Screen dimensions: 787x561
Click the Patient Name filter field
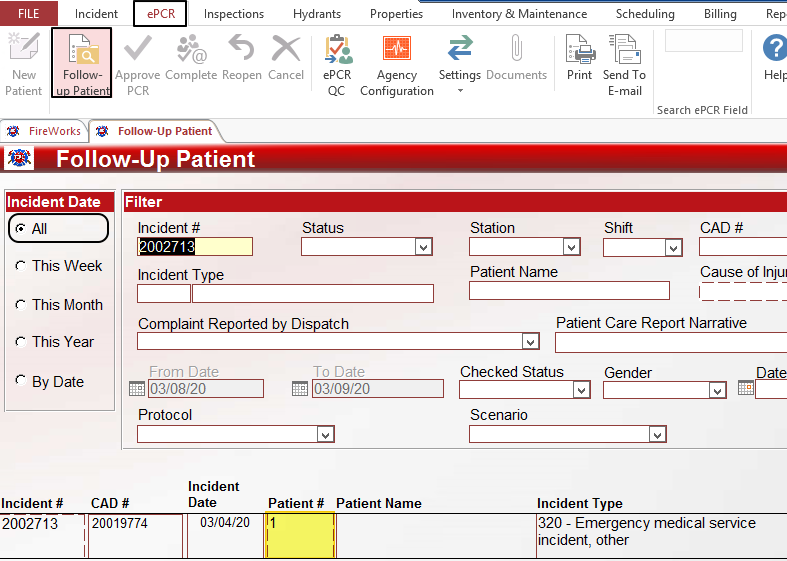click(569, 291)
